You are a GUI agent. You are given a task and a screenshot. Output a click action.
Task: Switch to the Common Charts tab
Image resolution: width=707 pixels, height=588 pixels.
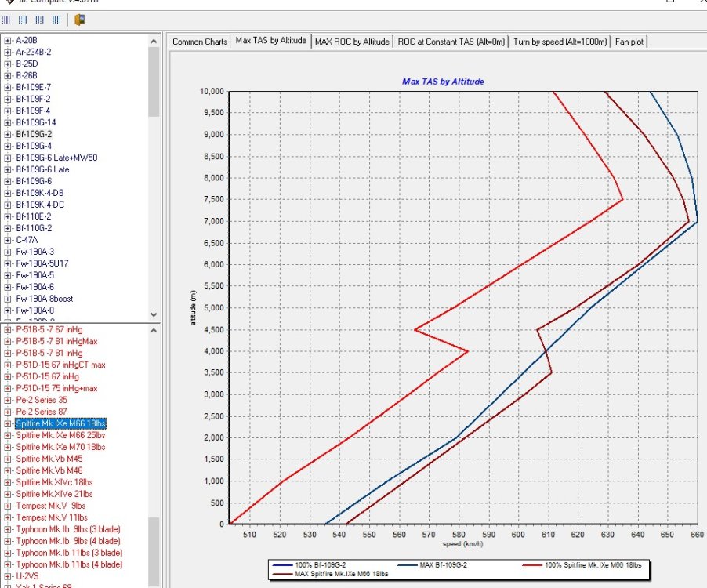pos(199,42)
